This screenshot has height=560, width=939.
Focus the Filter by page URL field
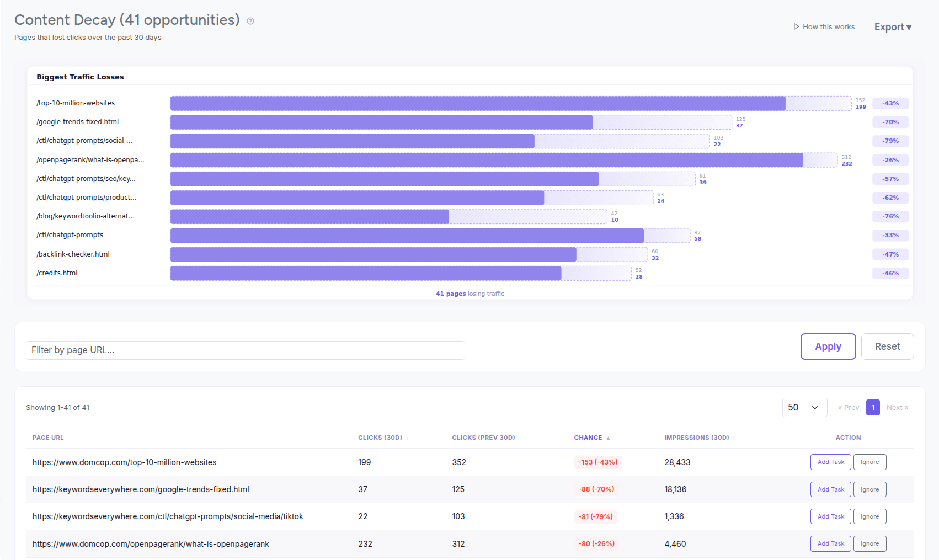(245, 350)
